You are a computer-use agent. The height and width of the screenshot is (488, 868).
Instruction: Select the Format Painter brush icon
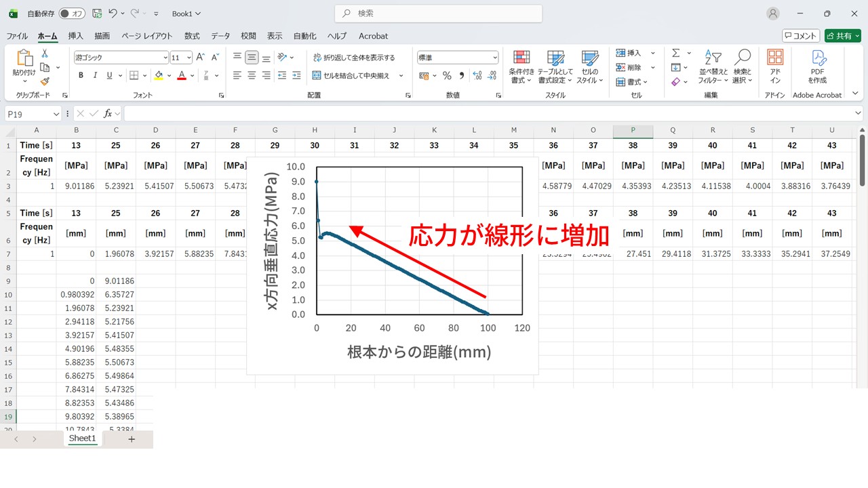coord(45,81)
